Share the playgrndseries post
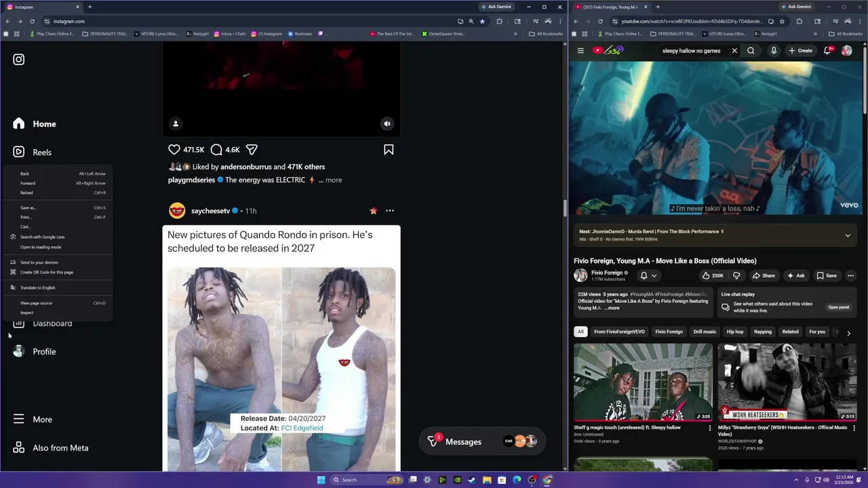The height and width of the screenshot is (488, 868). click(x=252, y=150)
